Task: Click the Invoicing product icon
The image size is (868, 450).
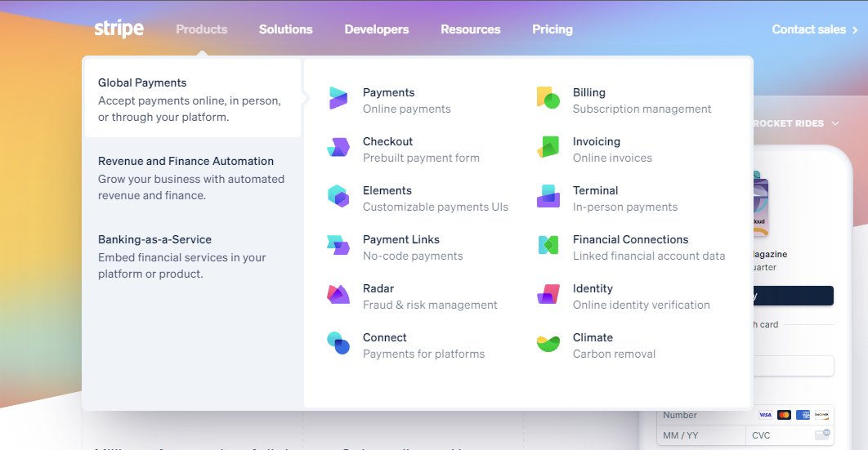Action: click(548, 147)
